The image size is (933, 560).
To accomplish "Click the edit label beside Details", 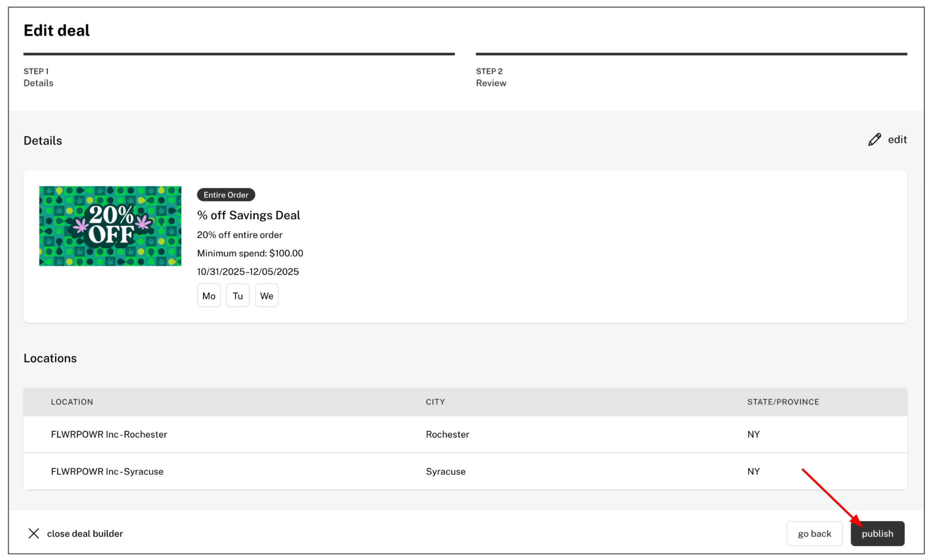I will click(x=897, y=139).
